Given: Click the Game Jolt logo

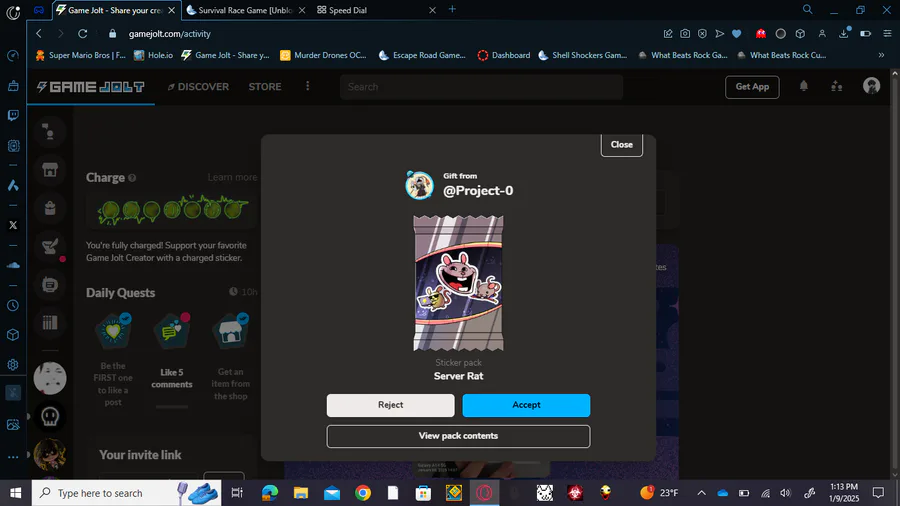Looking at the screenshot, I should click(x=91, y=87).
